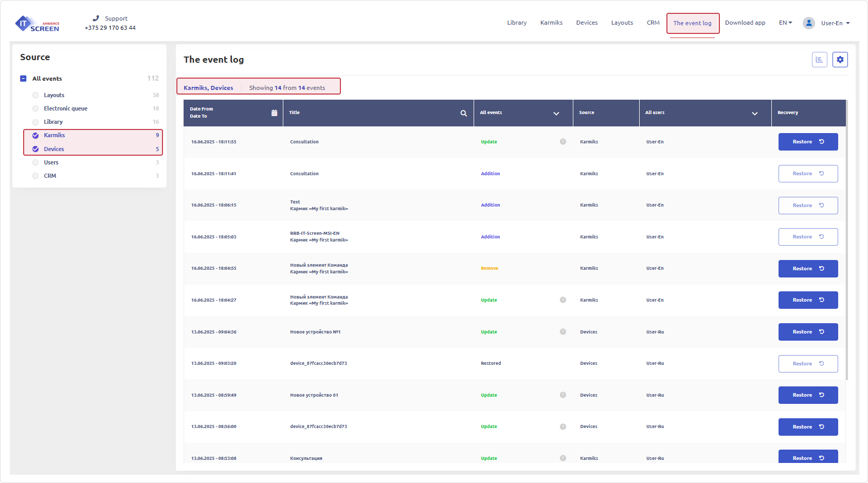The width and height of the screenshot is (868, 483).
Task: Expand the All events type dropdown
Action: point(556,113)
